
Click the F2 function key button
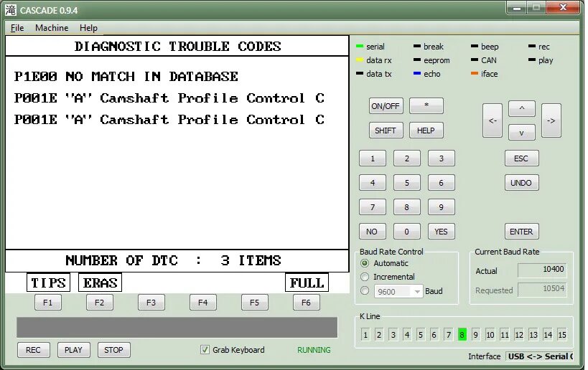coord(100,303)
